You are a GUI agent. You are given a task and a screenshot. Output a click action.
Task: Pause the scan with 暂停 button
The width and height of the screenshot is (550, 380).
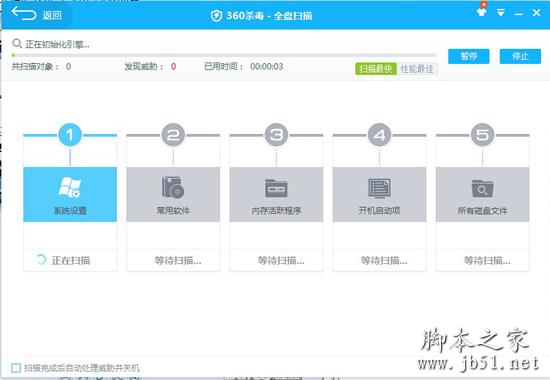469,56
